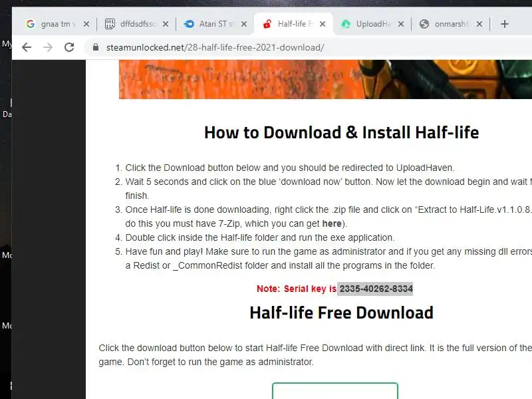Close the 'onmarsht' tab

point(479,24)
